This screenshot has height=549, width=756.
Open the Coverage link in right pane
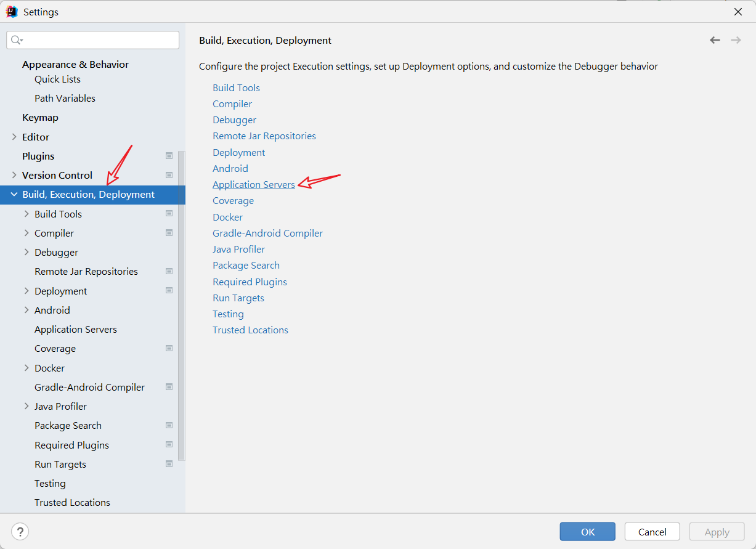click(x=233, y=200)
